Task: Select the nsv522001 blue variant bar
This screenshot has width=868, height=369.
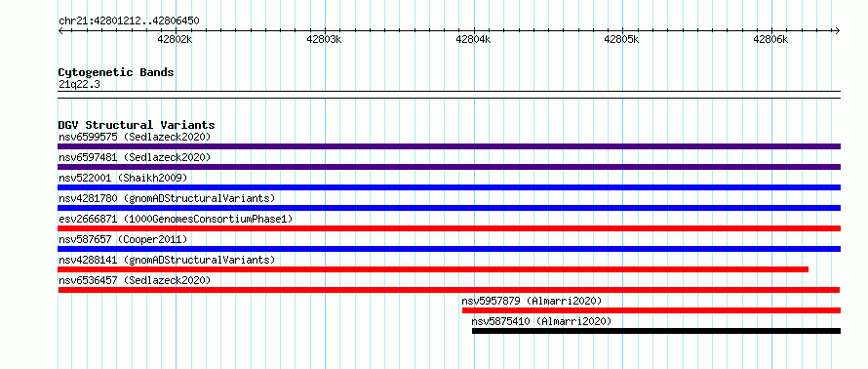Action: click(x=449, y=187)
